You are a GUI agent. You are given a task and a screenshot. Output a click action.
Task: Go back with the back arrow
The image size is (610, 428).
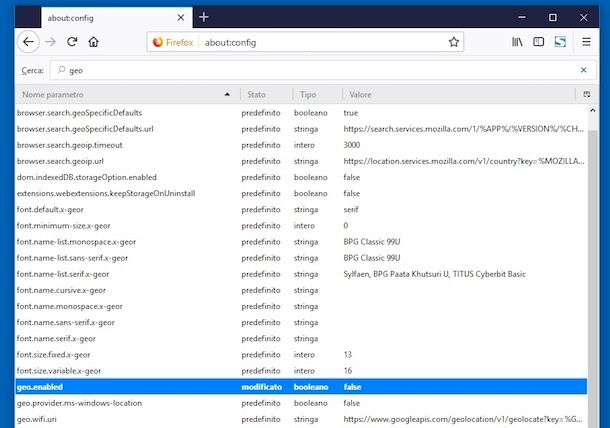28,42
